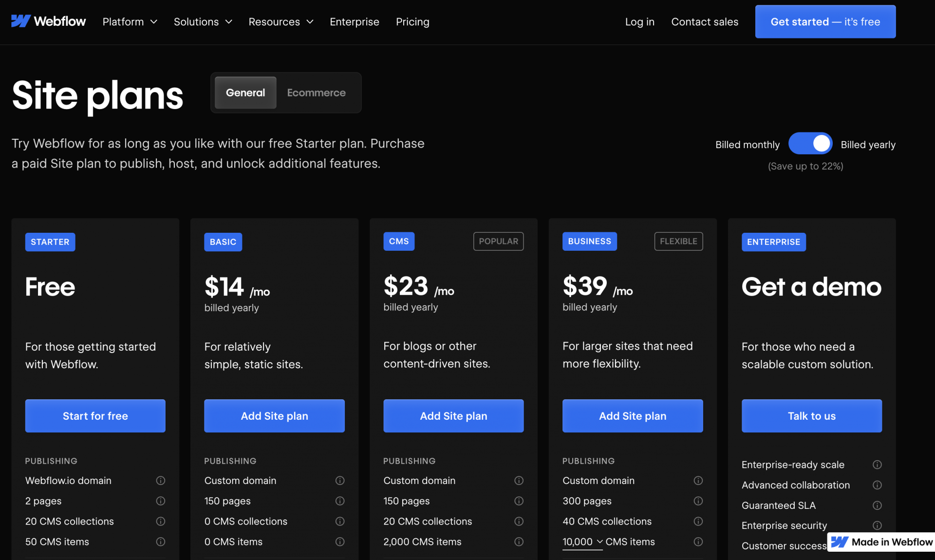
Task: Open Pricing in the navigation bar
Action: [x=412, y=21]
